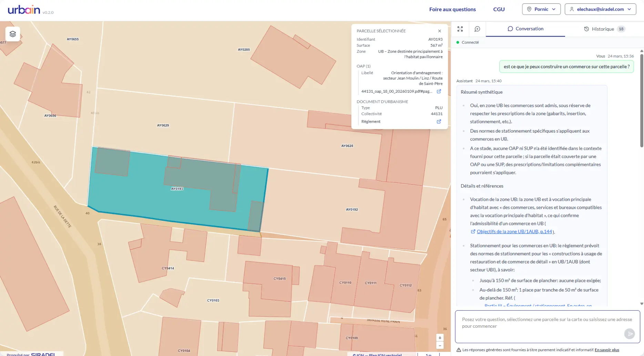Open Foire aux questions page
644x356 pixels.
pyautogui.click(x=452, y=9)
